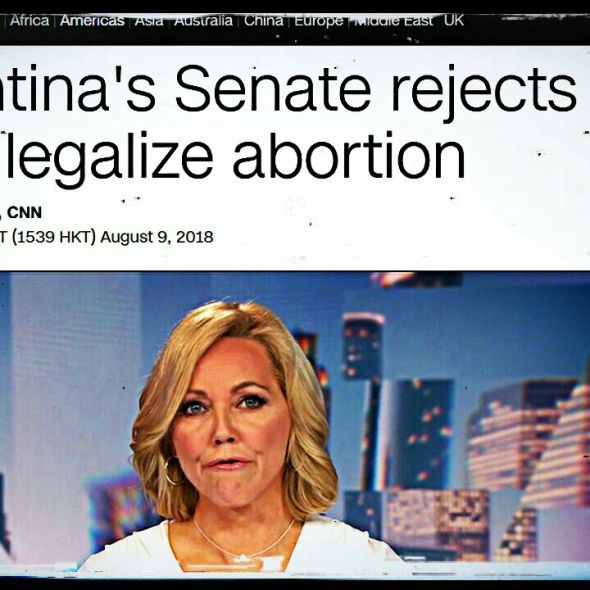This screenshot has height=590, width=590.
Task: Click the August 9, 2018 date
Action: (157, 237)
